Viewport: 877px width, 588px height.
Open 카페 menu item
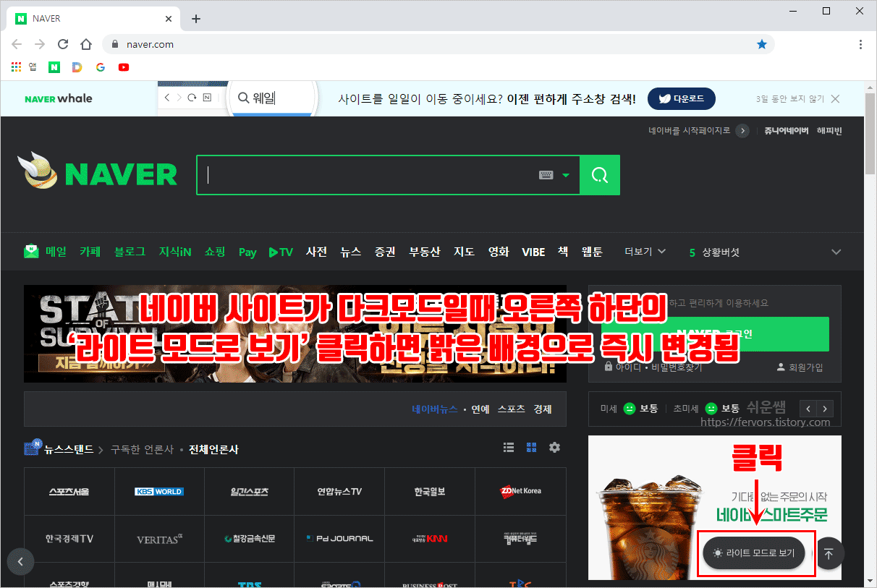tap(90, 252)
